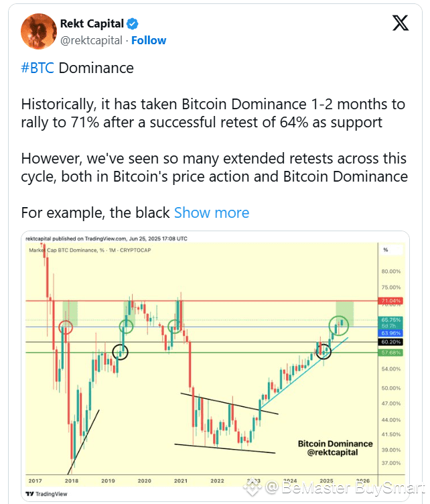Click the @rektcapital handle
Image resolution: width=430 pixels, height=504 pixels.
[92, 40]
